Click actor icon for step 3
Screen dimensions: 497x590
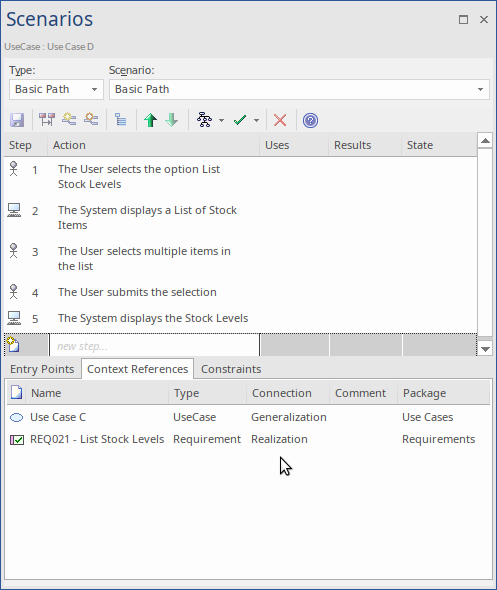14,251
